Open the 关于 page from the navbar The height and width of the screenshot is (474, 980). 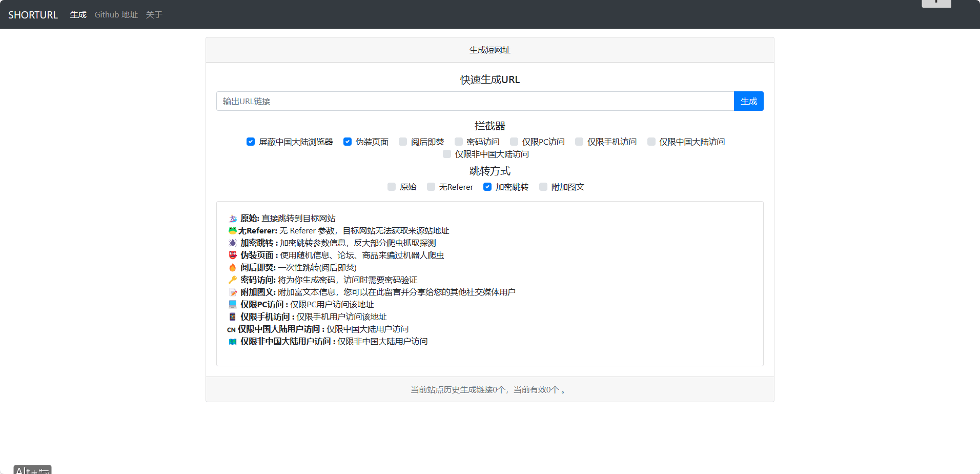pyautogui.click(x=154, y=14)
